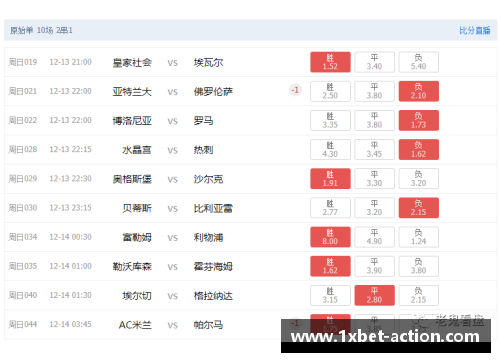The height and width of the screenshot is (362, 500).
Task: Select 负 1.24 for 富勒姆 vs 利物浦
Action: 418,237
